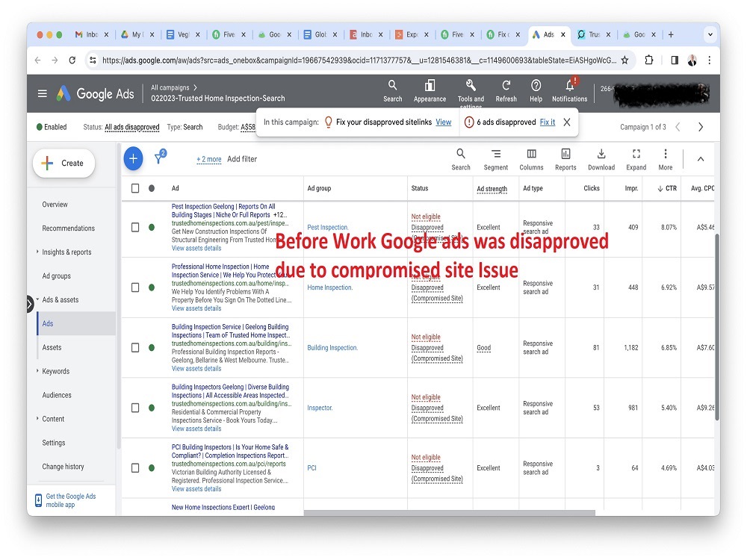
Task: Select the Pest Inspection Geelong ad checkbox
Action: (x=135, y=227)
